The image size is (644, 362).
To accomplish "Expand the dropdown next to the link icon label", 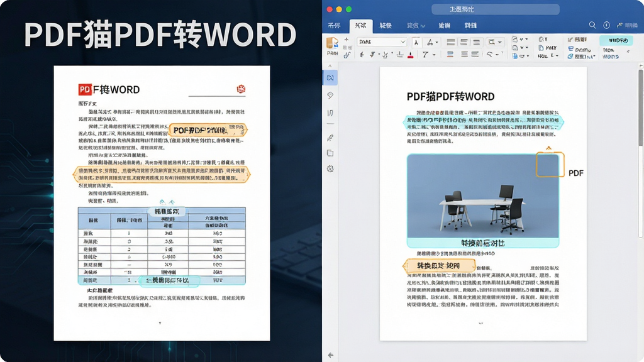I will pyautogui.click(x=594, y=57).
